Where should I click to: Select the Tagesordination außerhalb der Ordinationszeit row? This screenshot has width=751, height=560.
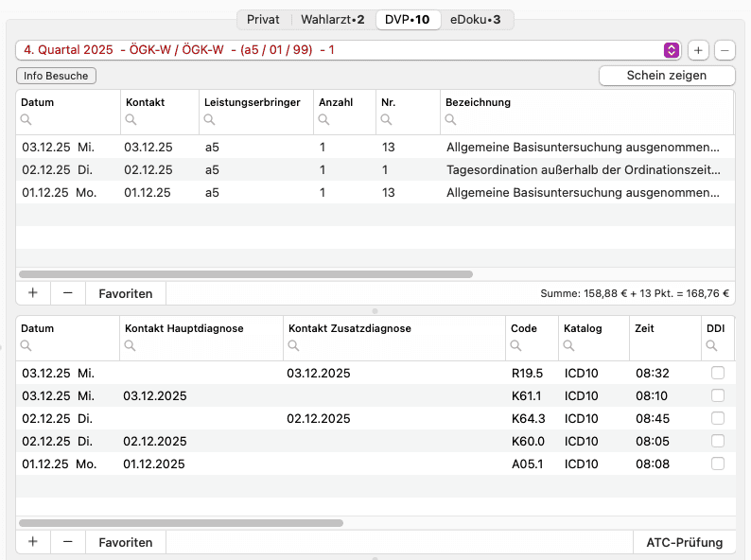(375, 169)
